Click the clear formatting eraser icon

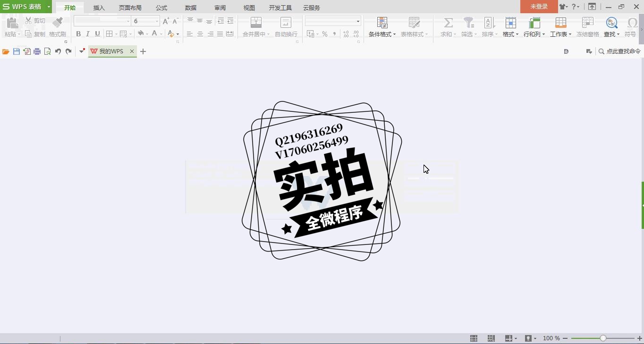click(171, 34)
